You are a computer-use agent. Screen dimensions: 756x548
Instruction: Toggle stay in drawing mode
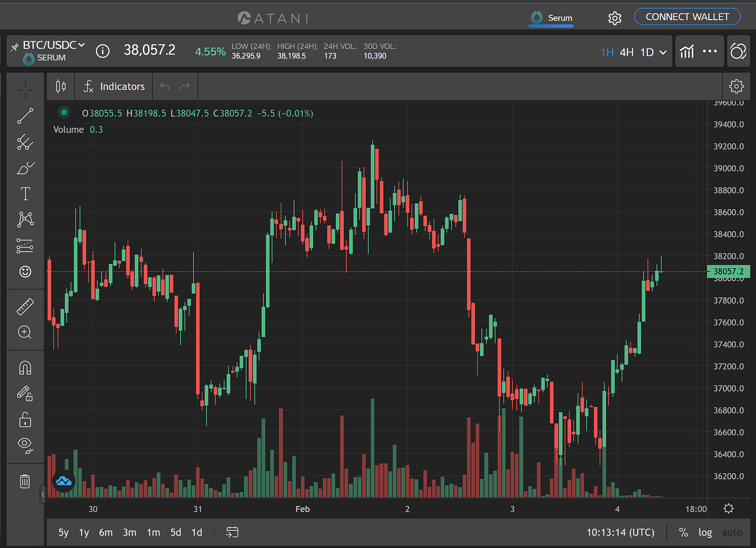(x=25, y=393)
